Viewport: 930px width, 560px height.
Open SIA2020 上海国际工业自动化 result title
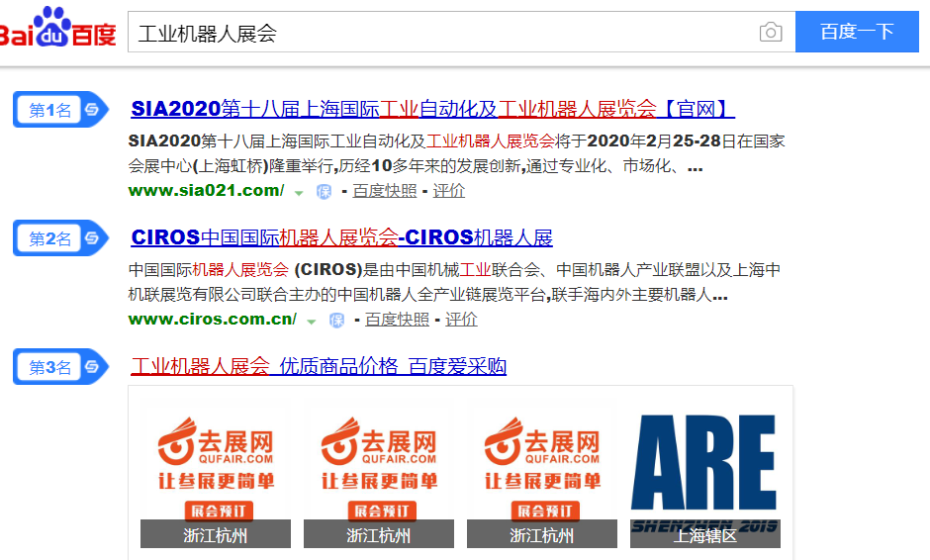point(432,109)
